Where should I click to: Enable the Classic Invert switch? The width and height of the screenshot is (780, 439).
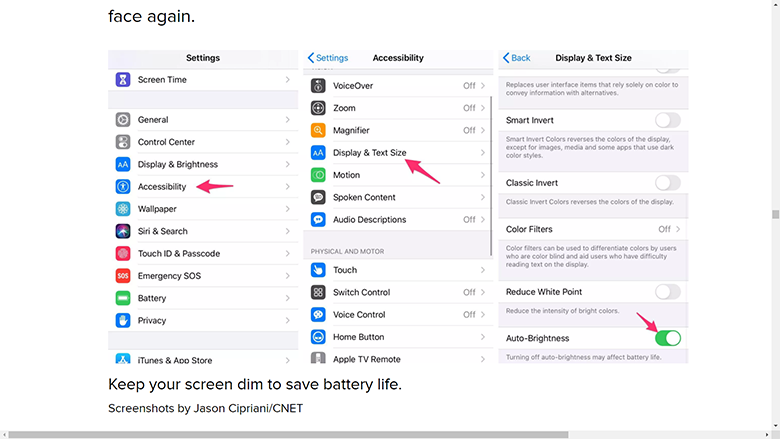pyautogui.click(x=667, y=183)
